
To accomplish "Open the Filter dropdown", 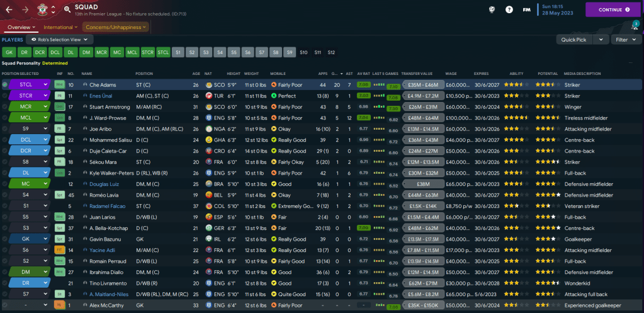I will pyautogui.click(x=624, y=39).
